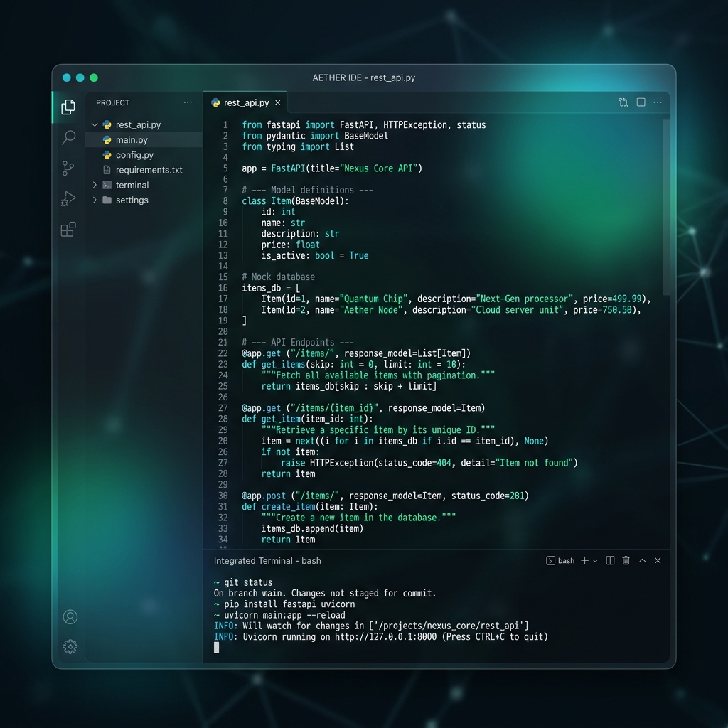The width and height of the screenshot is (728, 728).
Task: Click the http://127.0.0.1:8000 link in terminal
Action: [385, 636]
